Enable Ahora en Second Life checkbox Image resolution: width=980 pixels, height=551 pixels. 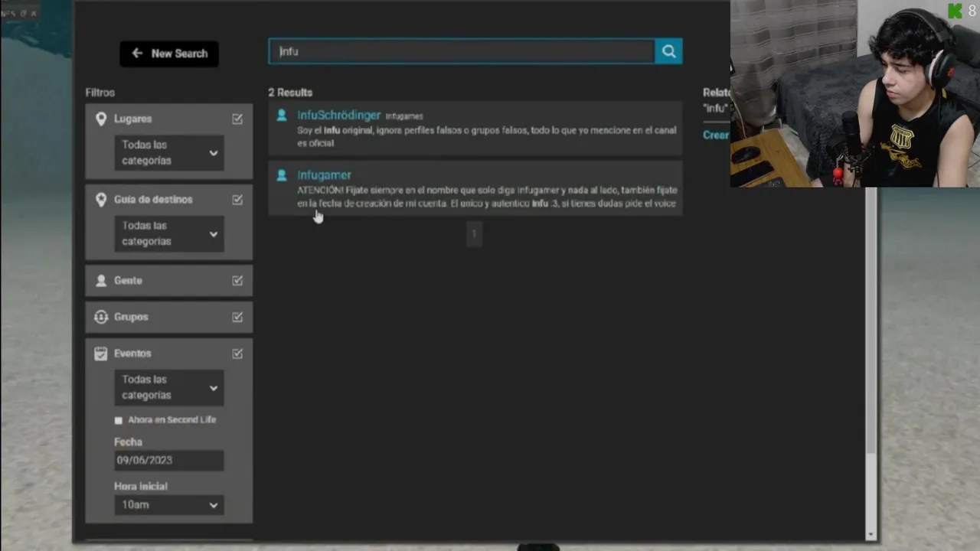coord(118,420)
